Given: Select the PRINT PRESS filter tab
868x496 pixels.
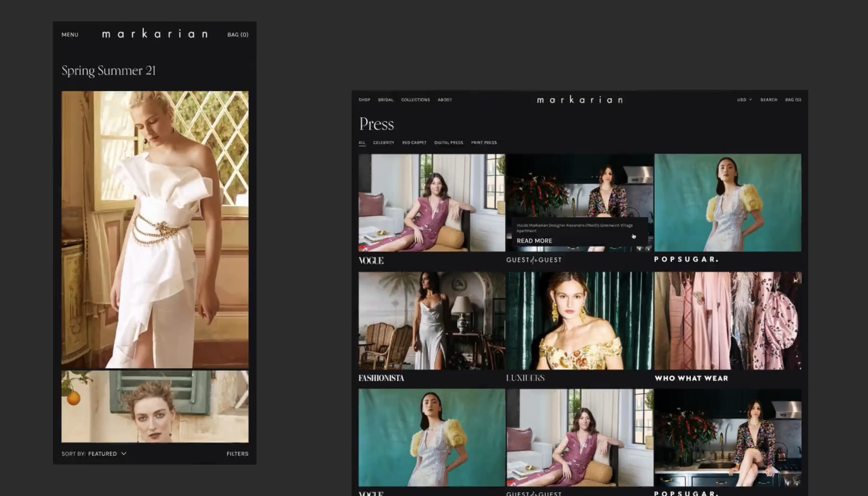Looking at the screenshot, I should [484, 143].
